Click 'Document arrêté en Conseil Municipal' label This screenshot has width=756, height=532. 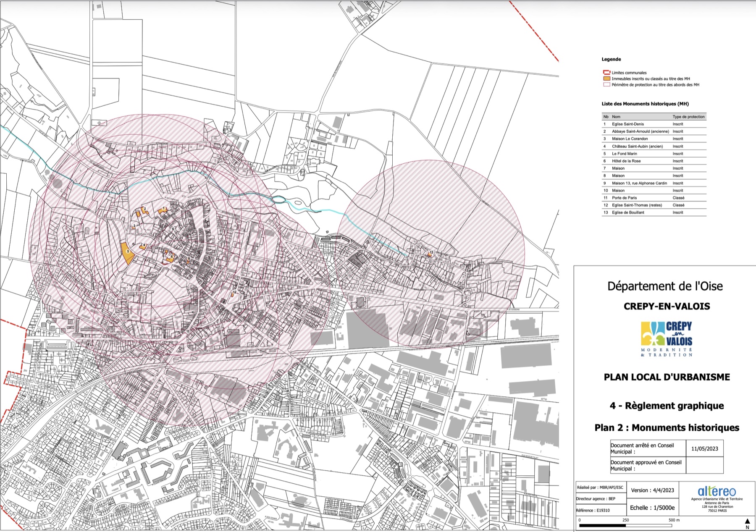(642, 448)
